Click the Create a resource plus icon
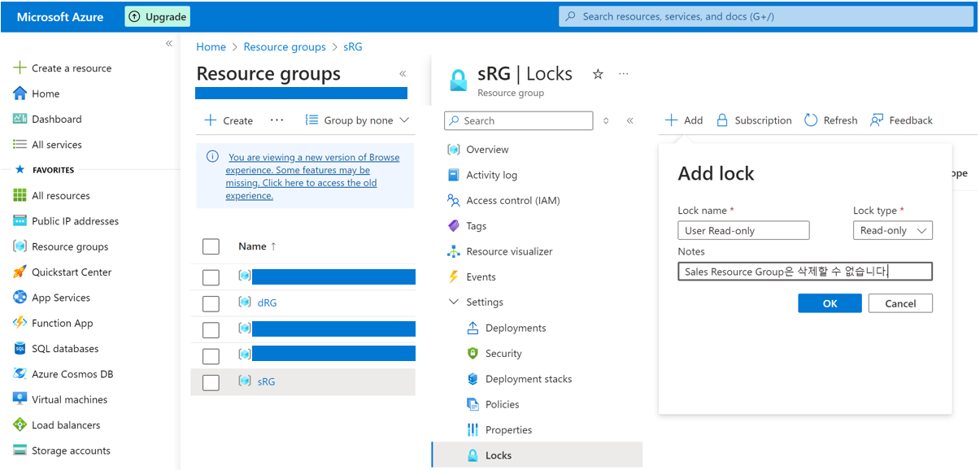This screenshot has width=980, height=470. 20,68
